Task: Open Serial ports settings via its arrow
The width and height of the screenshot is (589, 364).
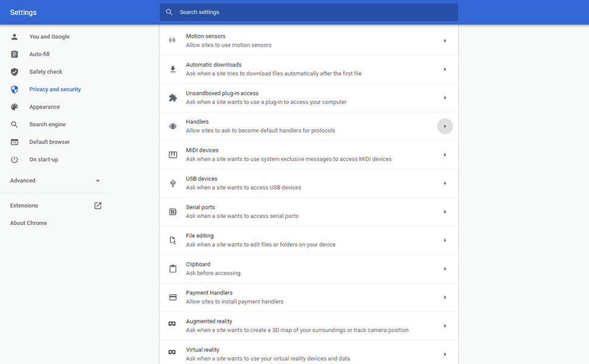Action: (444, 212)
